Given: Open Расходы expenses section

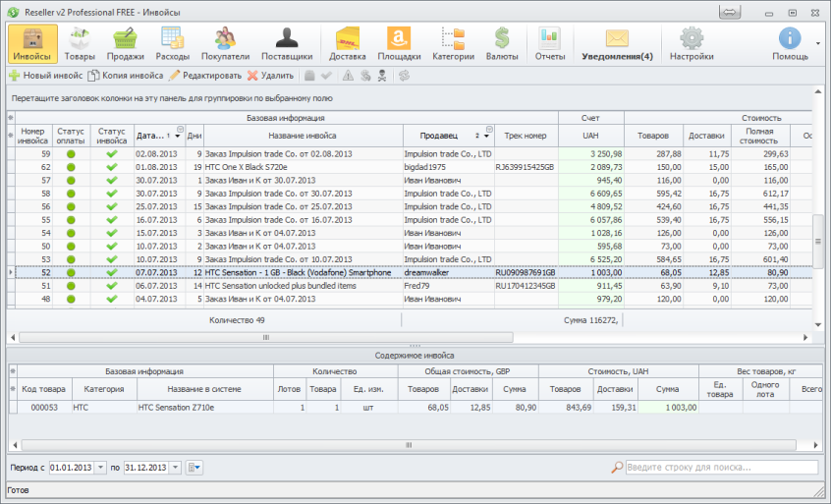Looking at the screenshot, I should click(x=173, y=44).
